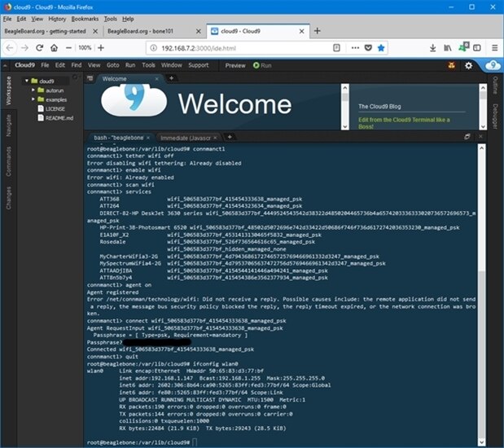The height and width of the screenshot is (448, 504).
Task: Toggle the Workspace side panel
Action: coord(8,91)
